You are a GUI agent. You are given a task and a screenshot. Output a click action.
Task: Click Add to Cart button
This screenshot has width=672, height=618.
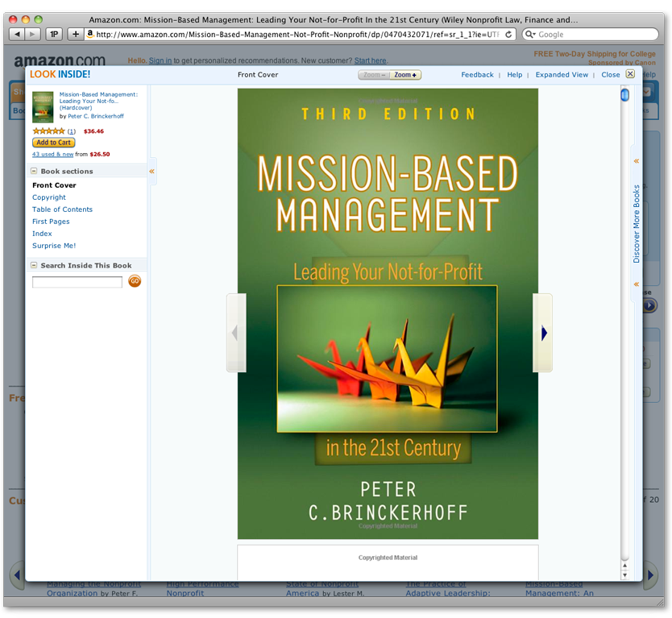53,143
